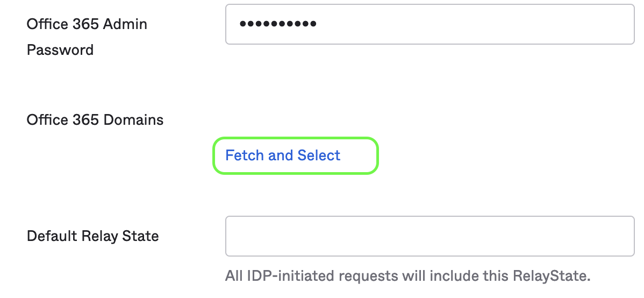Click the Office 365 Admin Password label
Viewport: 644px width, 298px height.
(x=87, y=37)
